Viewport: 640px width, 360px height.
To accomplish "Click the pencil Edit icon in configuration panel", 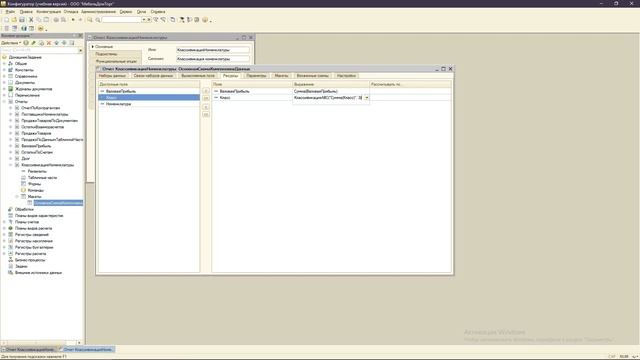I will [34, 43].
